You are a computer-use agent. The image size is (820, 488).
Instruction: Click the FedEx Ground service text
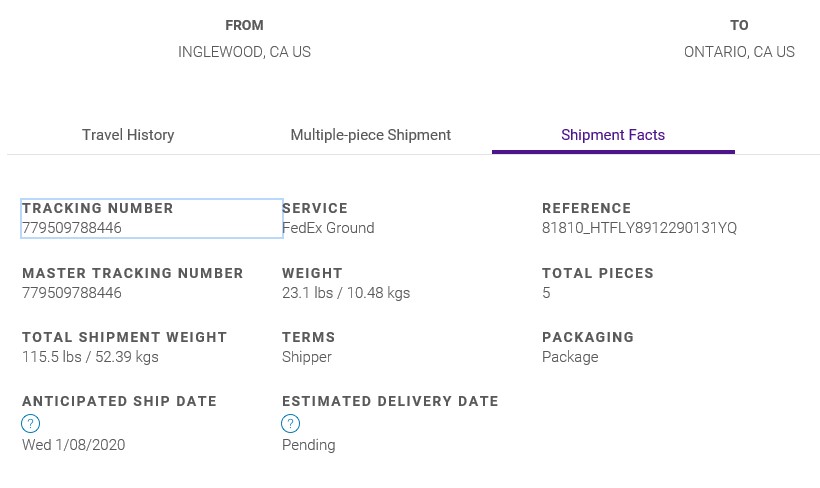pyautogui.click(x=328, y=228)
